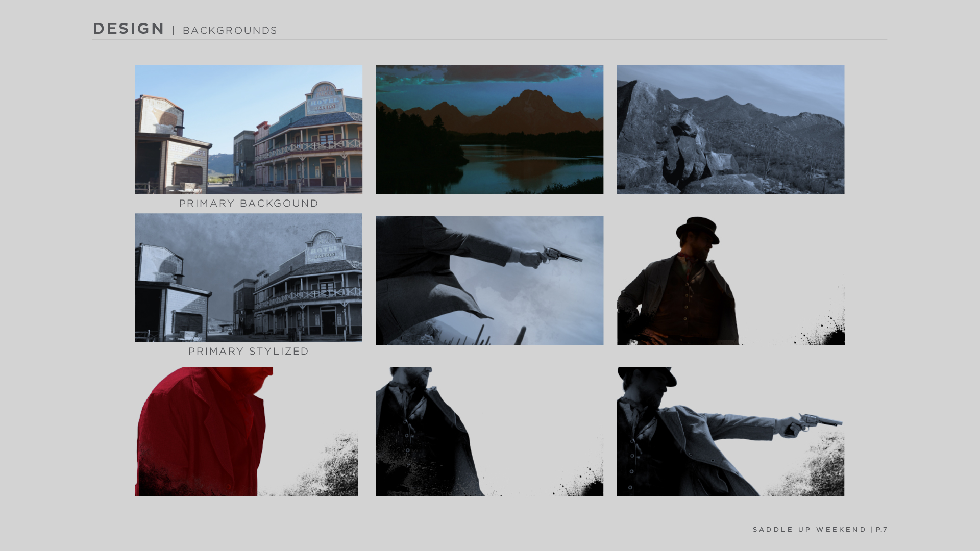
Task: Click the PRIMARY BACKGOUND caption
Action: [249, 203]
